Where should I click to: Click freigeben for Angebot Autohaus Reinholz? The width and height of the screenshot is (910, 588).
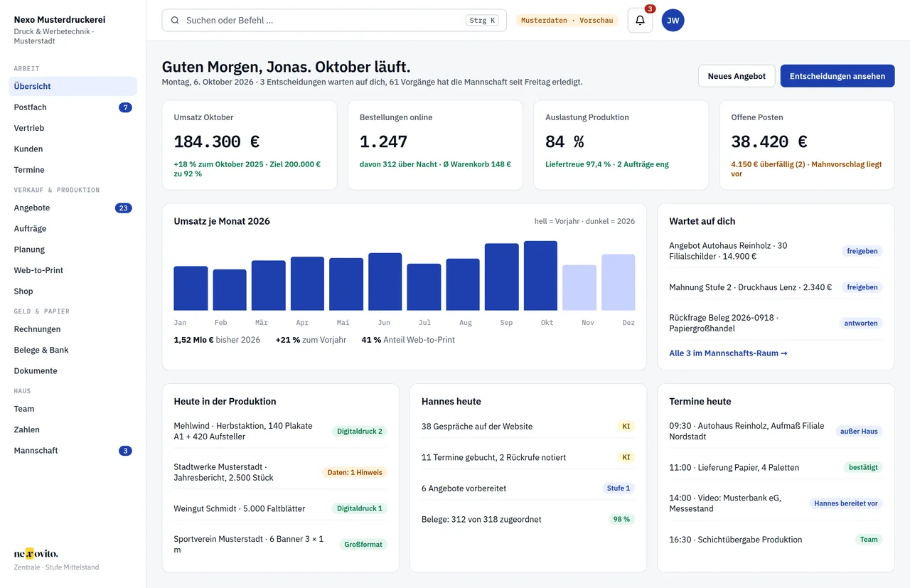tap(862, 251)
